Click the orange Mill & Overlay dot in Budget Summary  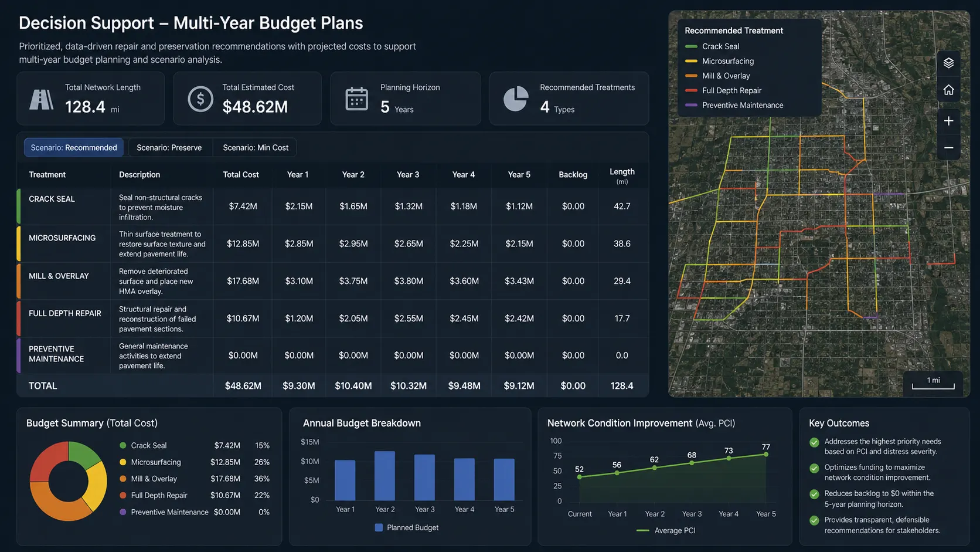point(123,479)
